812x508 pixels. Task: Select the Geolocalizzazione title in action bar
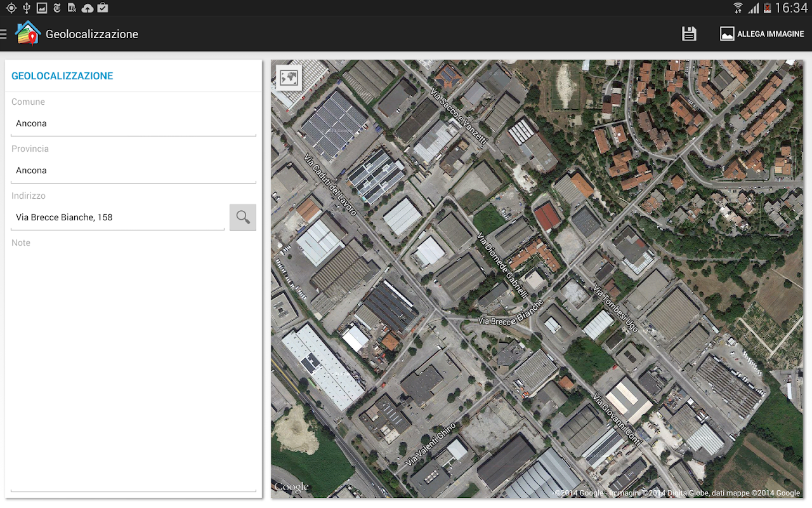[92, 34]
